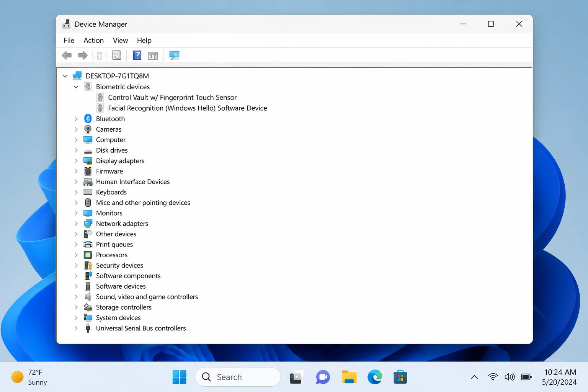The width and height of the screenshot is (588, 392).
Task: Expand the Computer category chevron
Action: pos(76,140)
